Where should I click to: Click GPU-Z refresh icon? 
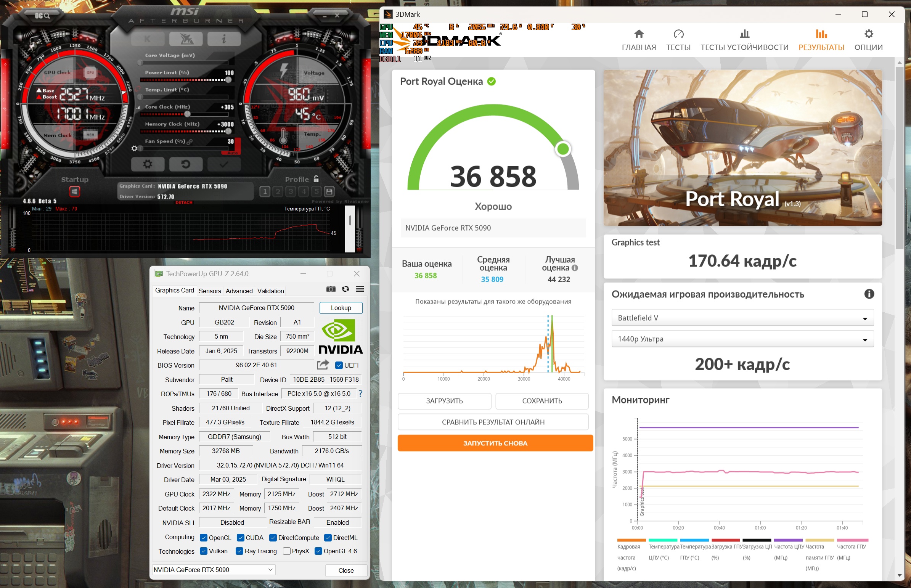coord(345,289)
